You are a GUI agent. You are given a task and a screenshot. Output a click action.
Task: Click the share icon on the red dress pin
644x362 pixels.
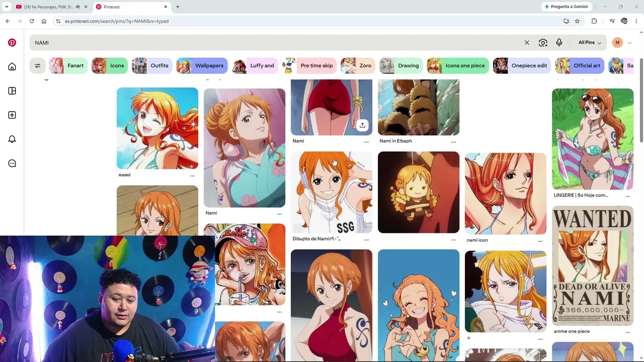362,125
